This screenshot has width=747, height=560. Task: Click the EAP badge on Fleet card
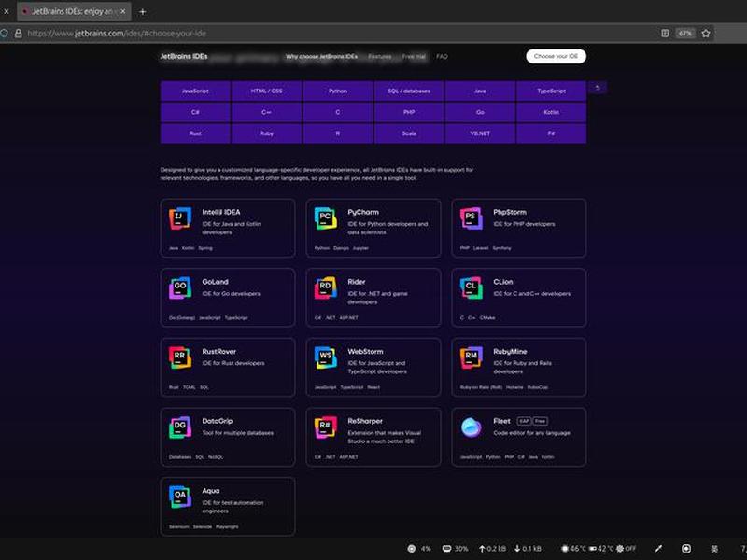pyautogui.click(x=524, y=421)
